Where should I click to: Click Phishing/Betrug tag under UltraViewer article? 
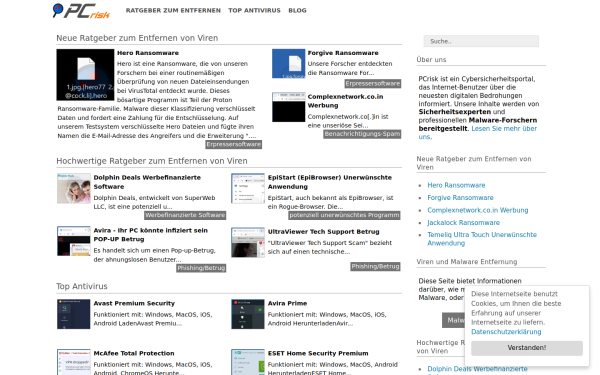point(375,267)
